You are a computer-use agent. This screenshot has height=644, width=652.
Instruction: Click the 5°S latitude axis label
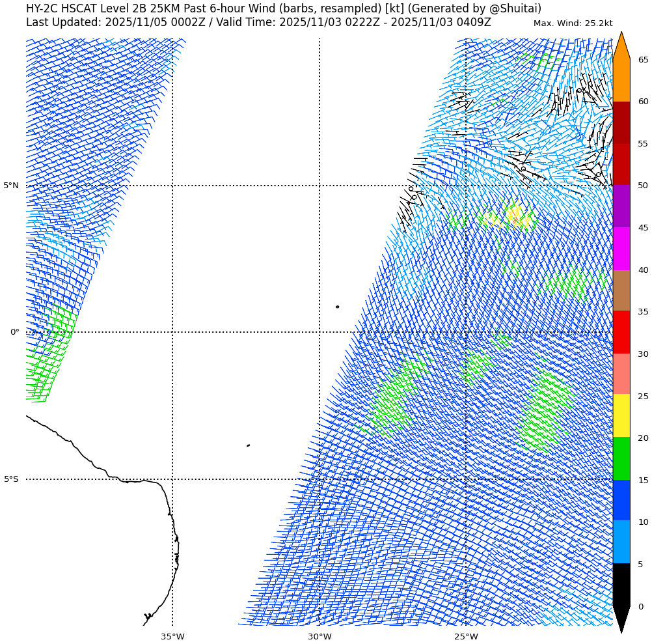11,479
